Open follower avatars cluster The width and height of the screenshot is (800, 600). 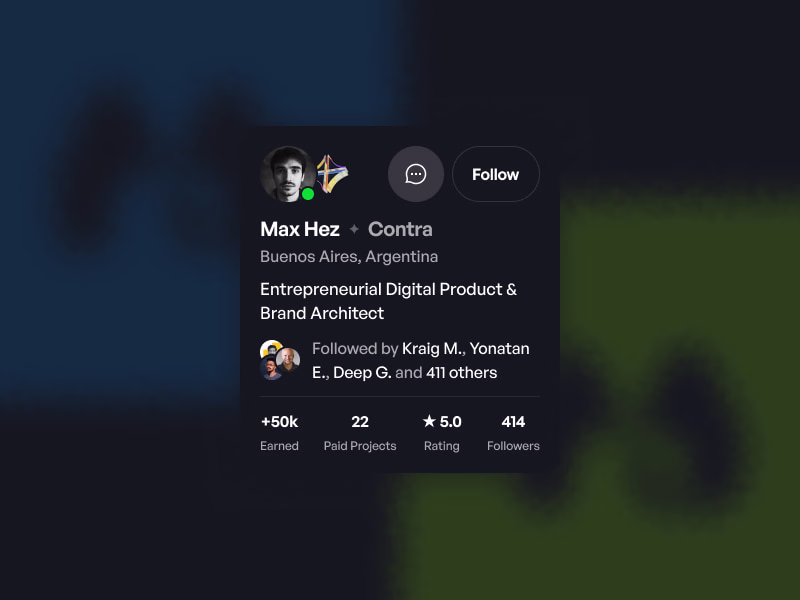click(x=280, y=360)
